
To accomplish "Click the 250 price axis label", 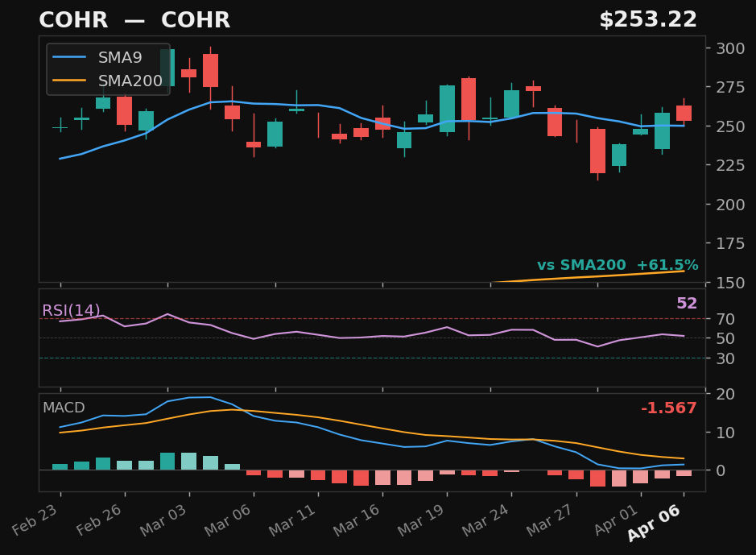I will coord(730,126).
